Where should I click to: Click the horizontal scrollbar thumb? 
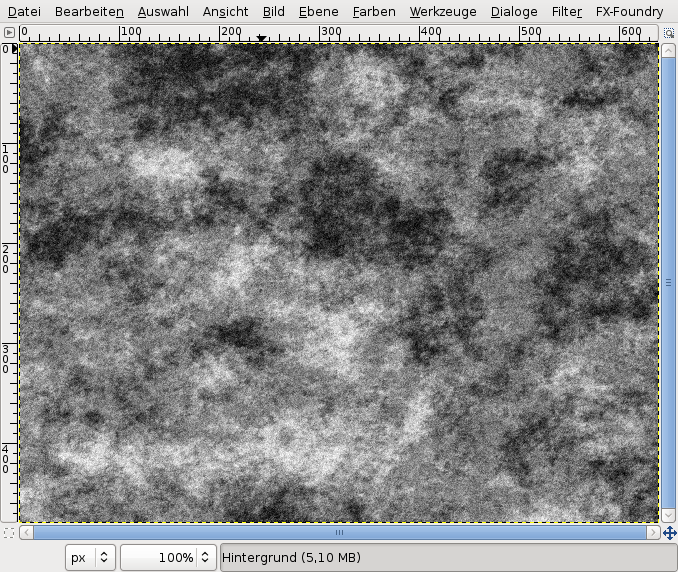tap(339, 533)
